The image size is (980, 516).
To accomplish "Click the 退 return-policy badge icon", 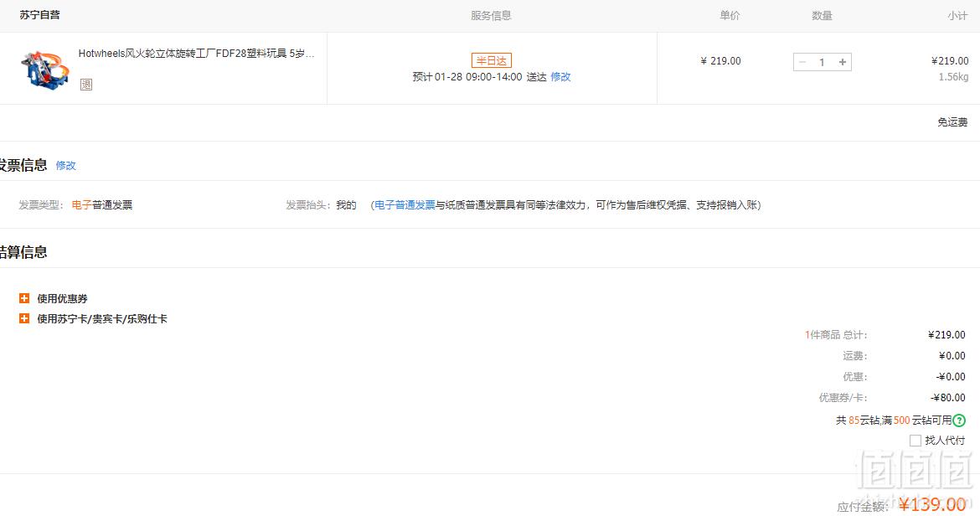I will (x=86, y=85).
